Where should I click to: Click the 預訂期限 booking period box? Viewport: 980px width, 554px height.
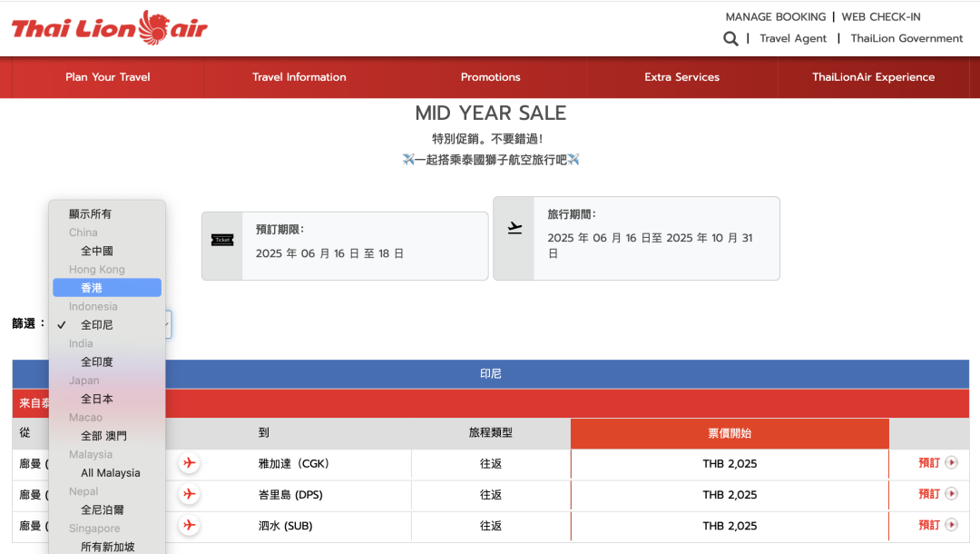pos(345,246)
